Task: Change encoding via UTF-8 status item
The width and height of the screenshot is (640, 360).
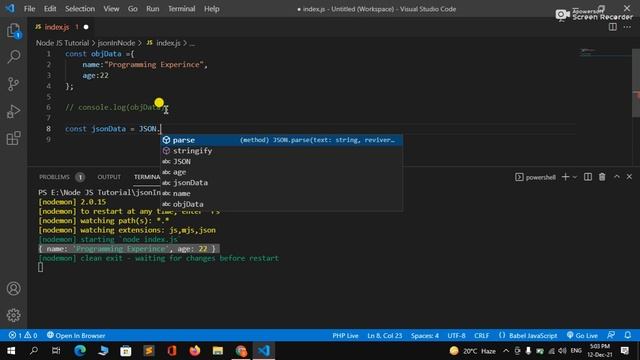Action: 456,336
